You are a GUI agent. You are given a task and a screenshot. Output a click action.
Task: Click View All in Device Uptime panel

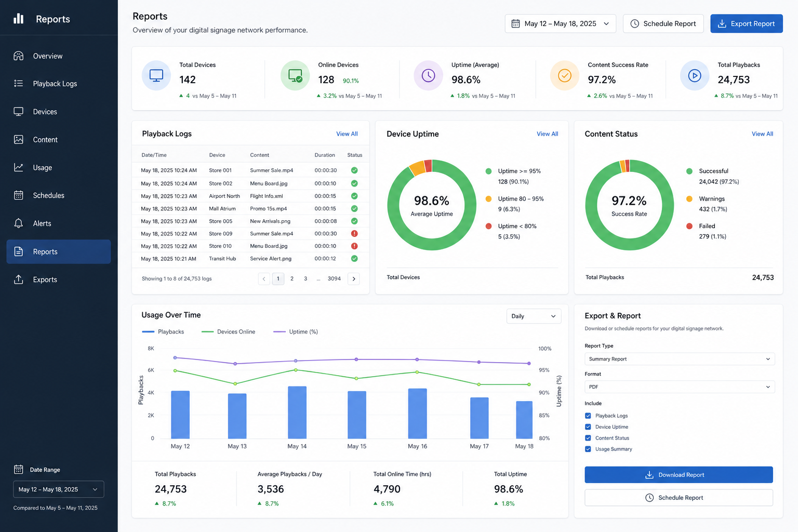tap(548, 134)
